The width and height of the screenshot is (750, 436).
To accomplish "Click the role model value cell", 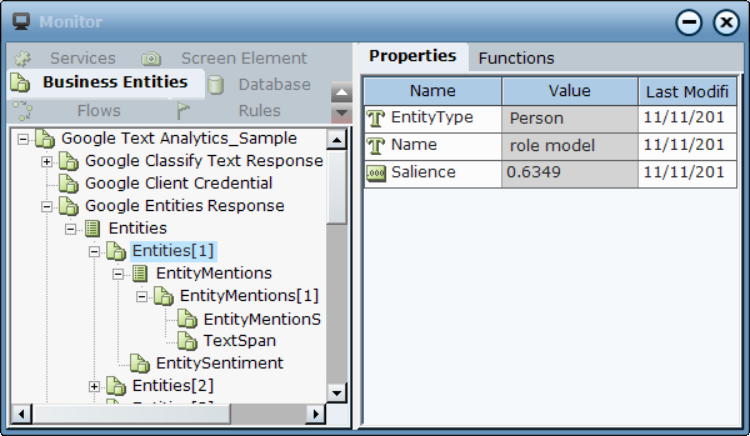I will (569, 146).
